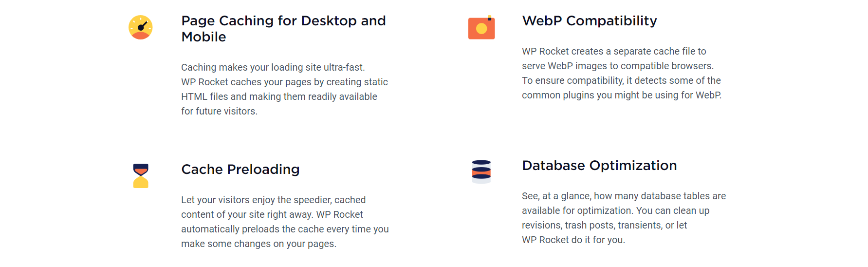Image resolution: width=868 pixels, height=267 pixels.
Task: Click the text 'revisions, trash posts, transients'
Action: pos(591,226)
